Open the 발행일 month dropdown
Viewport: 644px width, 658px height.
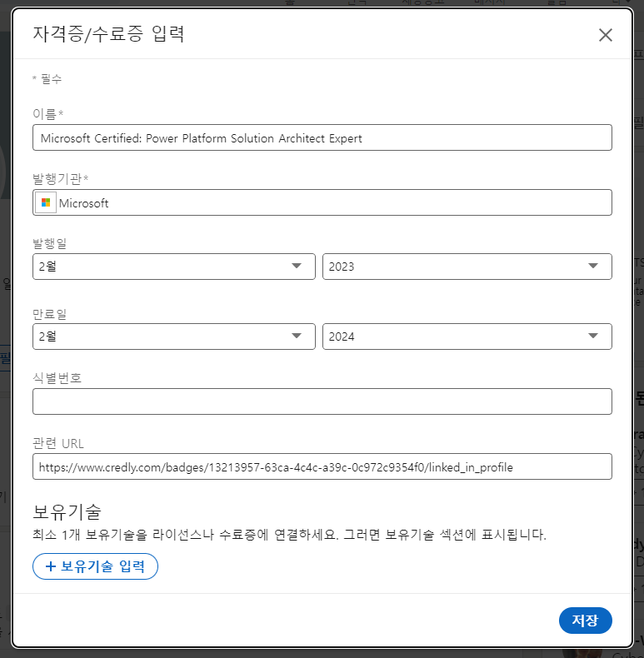pos(174,267)
